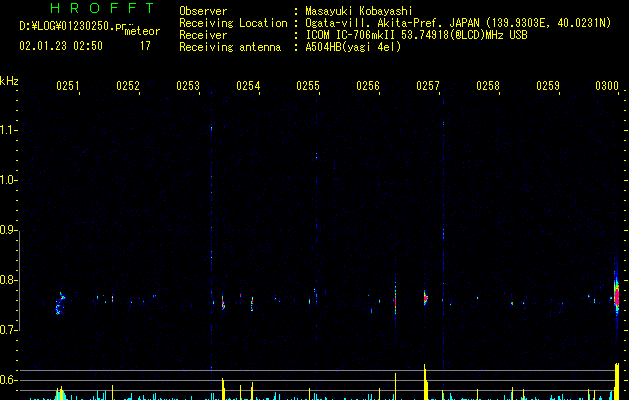This screenshot has height=400, width=629.
Task: Click the 0252 time marker
Action: click(x=128, y=86)
